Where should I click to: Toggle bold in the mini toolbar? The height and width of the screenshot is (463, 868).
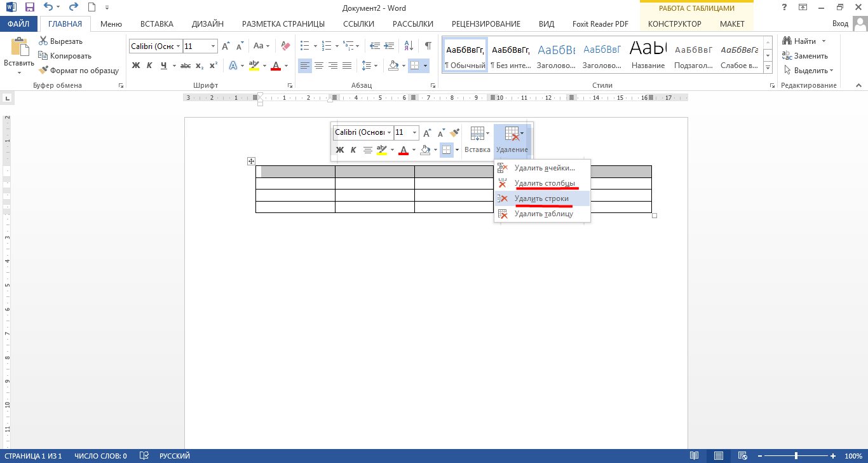point(339,150)
